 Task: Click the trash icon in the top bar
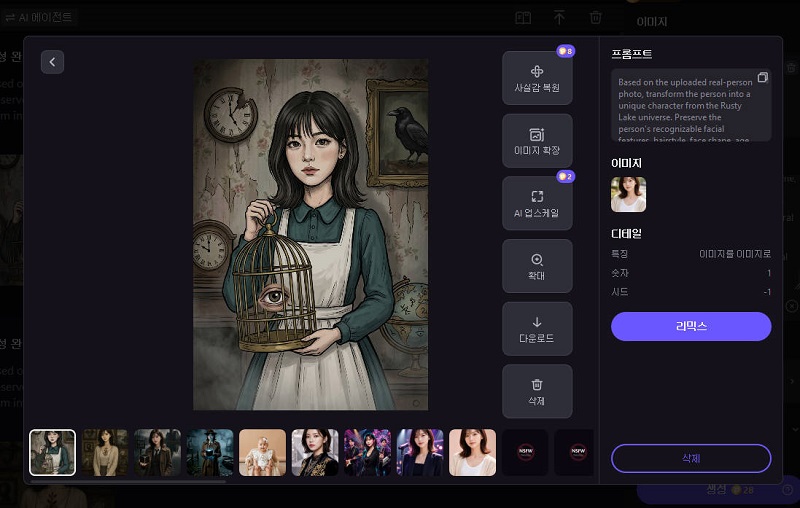pyautogui.click(x=595, y=18)
